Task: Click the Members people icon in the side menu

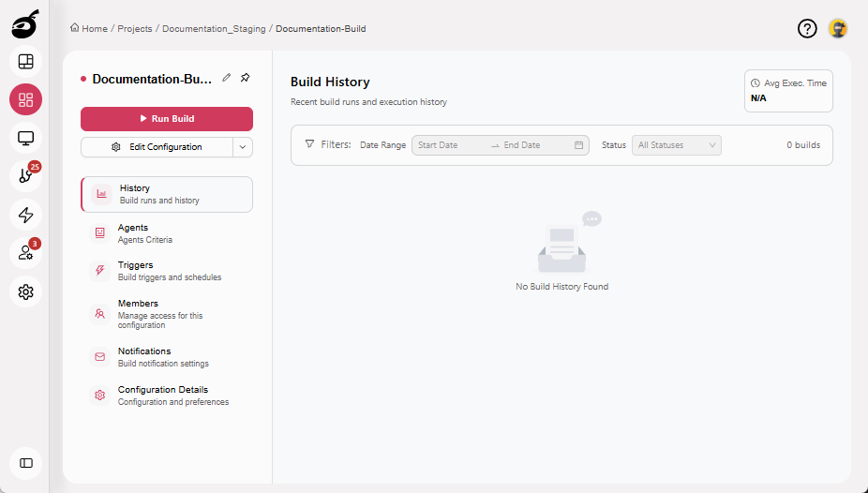Action: (x=99, y=314)
